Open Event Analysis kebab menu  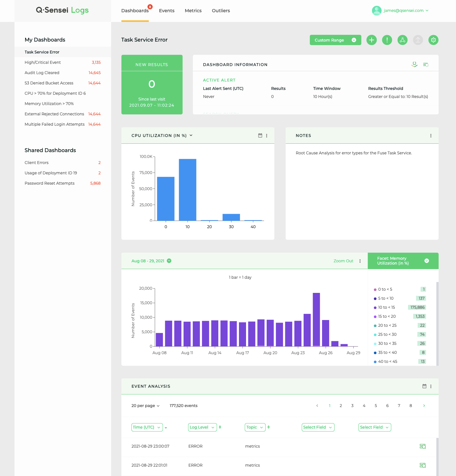pos(431,386)
